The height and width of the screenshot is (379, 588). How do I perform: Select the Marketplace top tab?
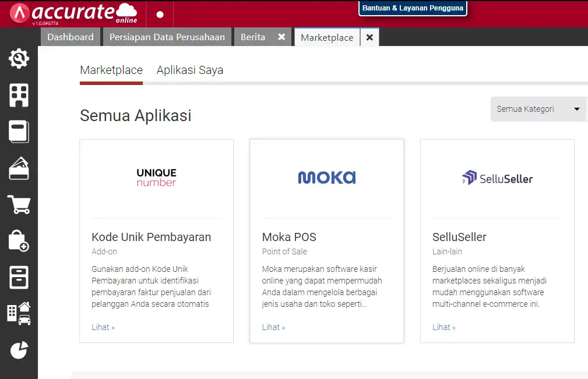(x=327, y=37)
